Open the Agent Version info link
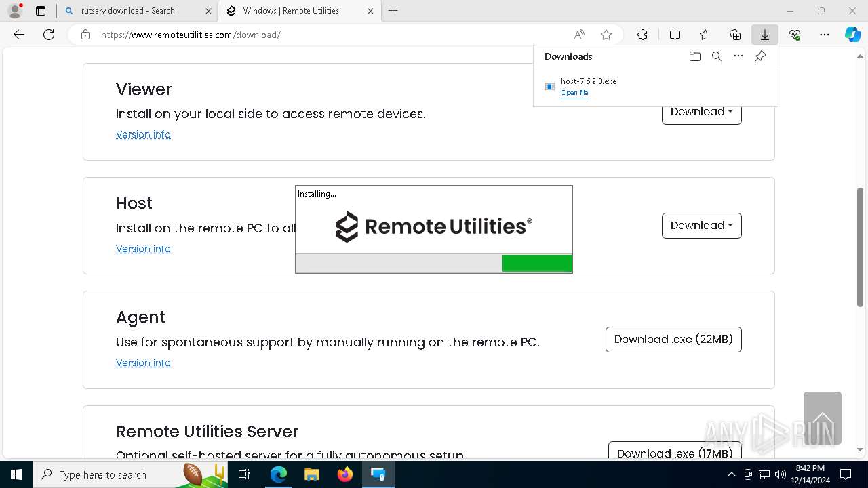Viewport: 868px width, 488px height. [x=143, y=363]
